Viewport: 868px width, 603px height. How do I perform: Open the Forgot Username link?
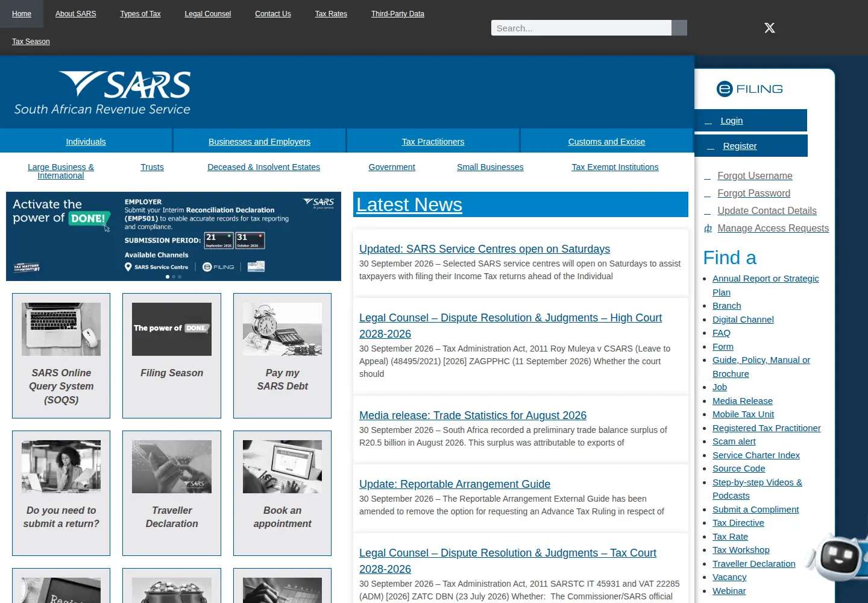pos(755,176)
